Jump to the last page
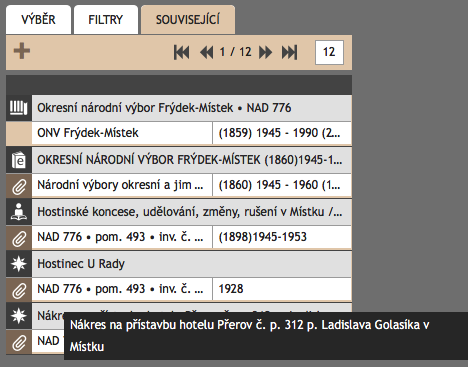 [x=289, y=52]
